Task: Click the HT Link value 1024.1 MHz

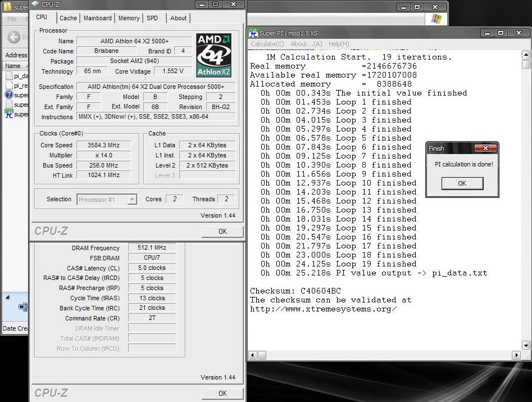Action: (103, 175)
